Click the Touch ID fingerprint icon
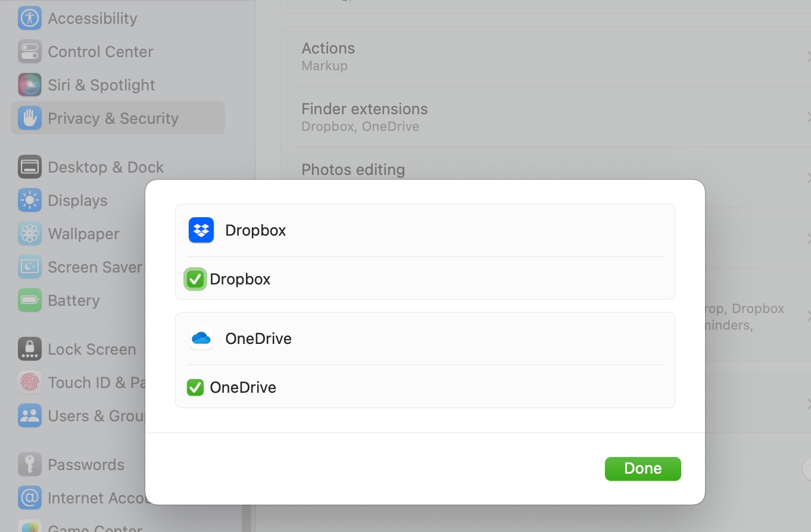This screenshot has height=532, width=811. tap(30, 383)
